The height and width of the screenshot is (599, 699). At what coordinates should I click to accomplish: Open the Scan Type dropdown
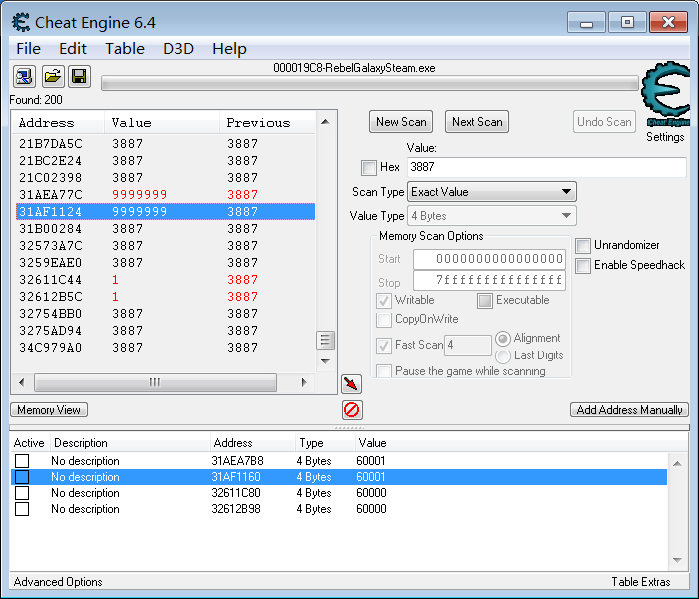click(492, 192)
